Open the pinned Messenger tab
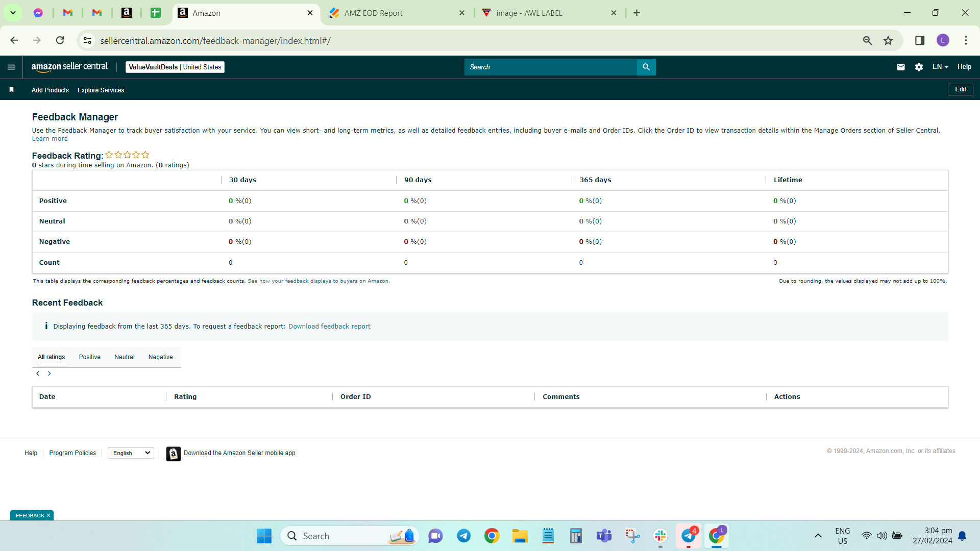This screenshot has width=980, height=551. 38,13
